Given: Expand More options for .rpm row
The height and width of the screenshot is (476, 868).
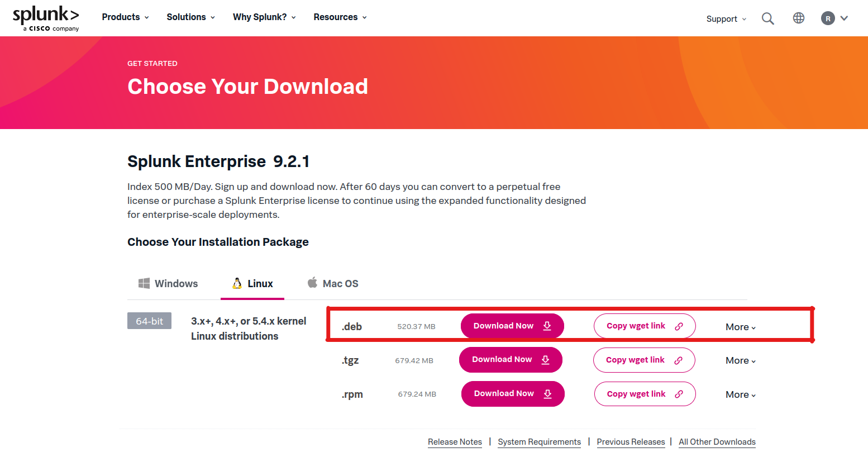Looking at the screenshot, I should click(x=741, y=394).
